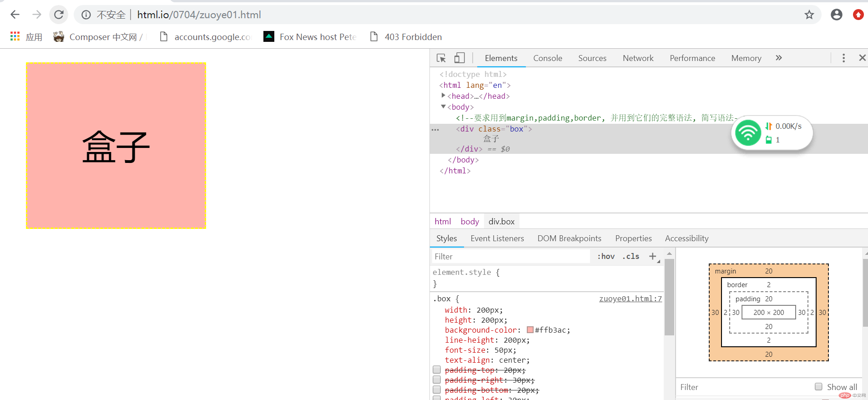Focus the Styles filter input
The width and height of the screenshot is (868, 400).
510,257
